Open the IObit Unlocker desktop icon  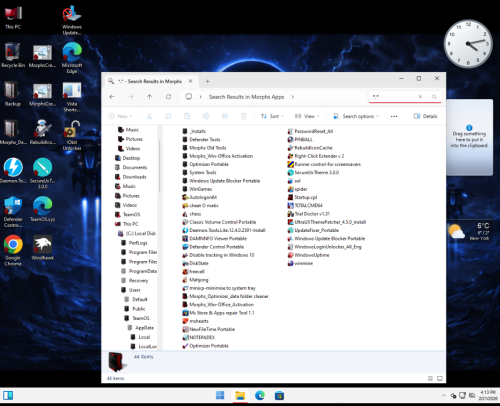(72, 135)
